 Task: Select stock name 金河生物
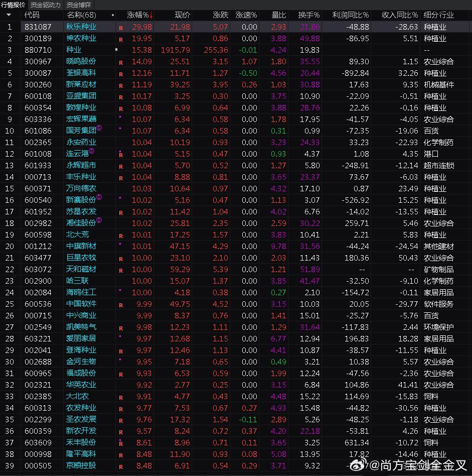[81, 361]
